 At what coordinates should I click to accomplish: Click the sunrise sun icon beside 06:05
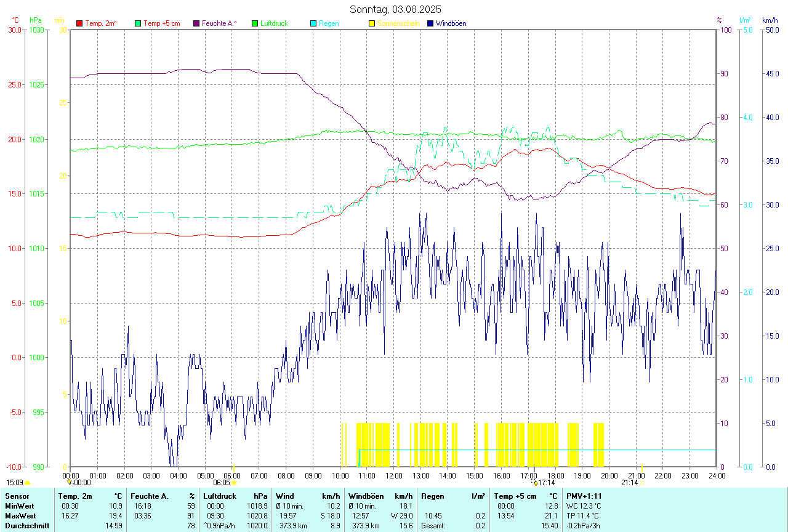click(x=234, y=483)
